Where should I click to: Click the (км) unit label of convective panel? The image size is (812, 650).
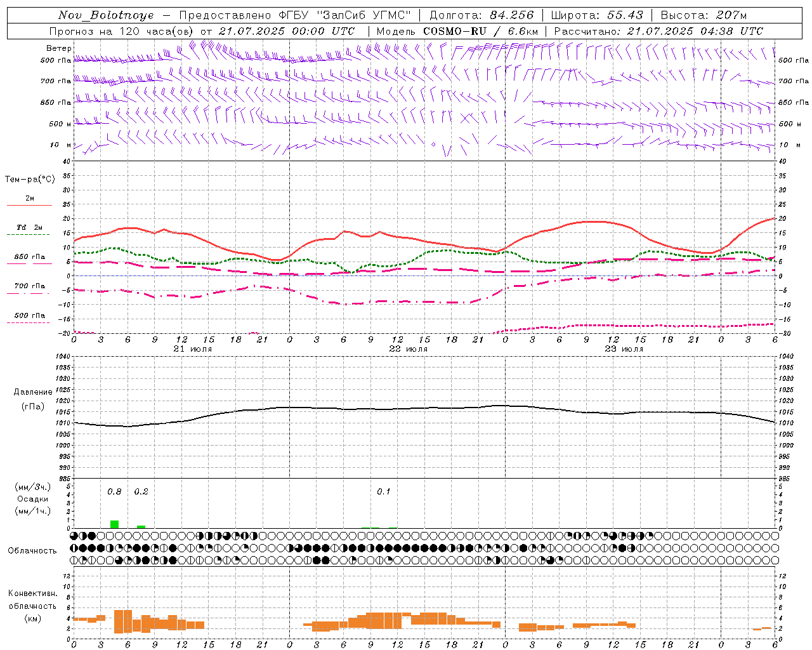tap(32, 618)
